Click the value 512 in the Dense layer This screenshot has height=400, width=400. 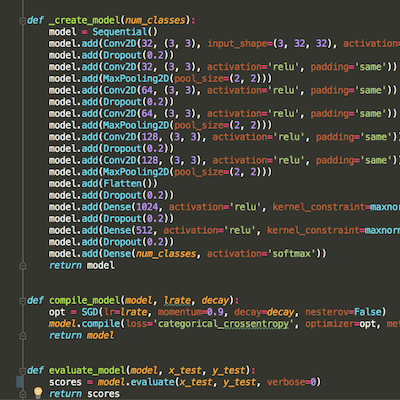pos(144,230)
